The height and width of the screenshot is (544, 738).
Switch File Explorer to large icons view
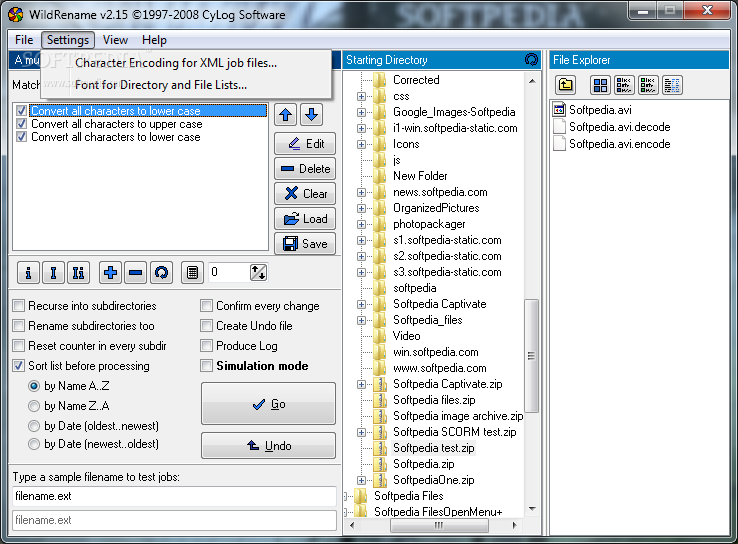point(600,85)
